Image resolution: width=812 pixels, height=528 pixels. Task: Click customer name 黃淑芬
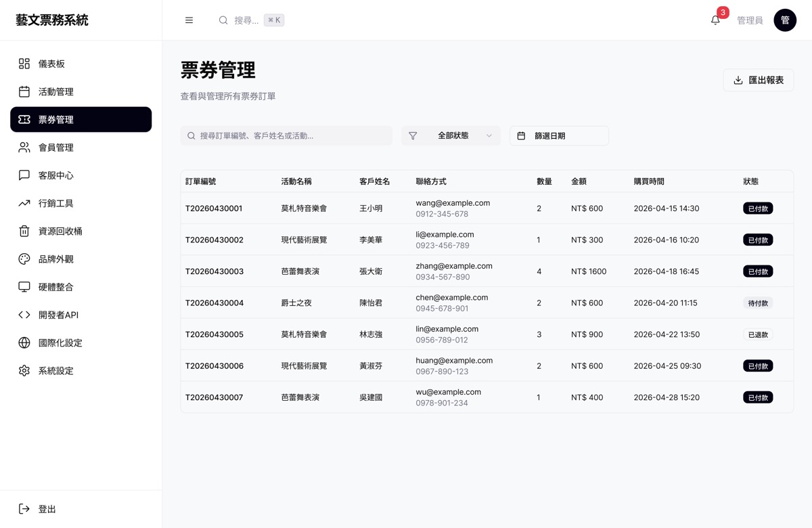tap(371, 366)
